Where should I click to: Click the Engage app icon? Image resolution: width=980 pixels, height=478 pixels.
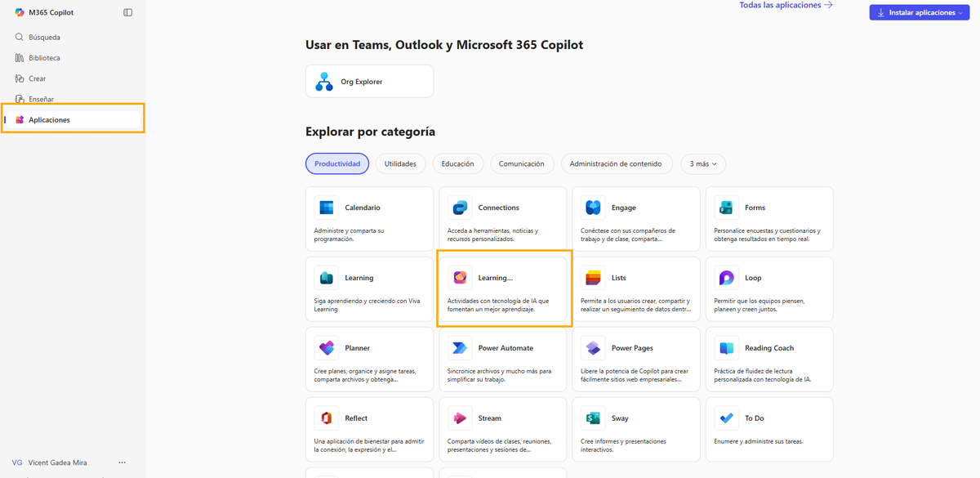593,208
